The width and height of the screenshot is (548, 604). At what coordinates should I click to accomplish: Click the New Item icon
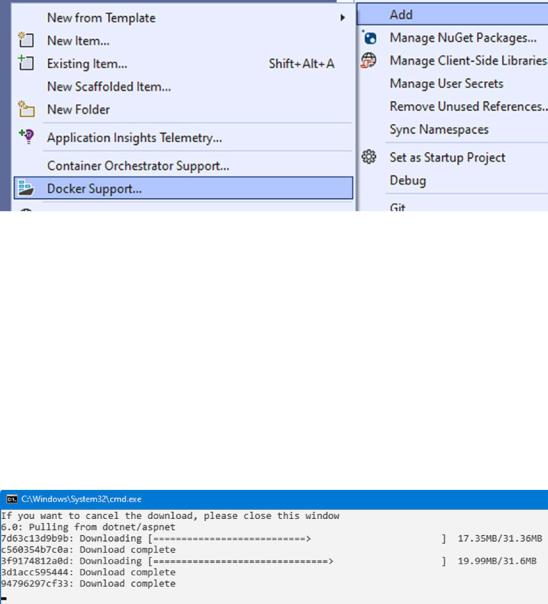click(x=26, y=40)
